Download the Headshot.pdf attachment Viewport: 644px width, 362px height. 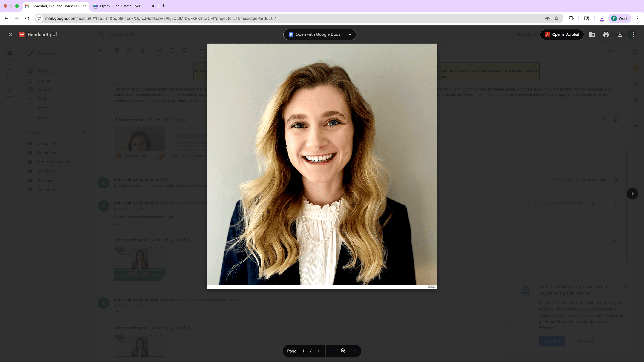(x=620, y=34)
